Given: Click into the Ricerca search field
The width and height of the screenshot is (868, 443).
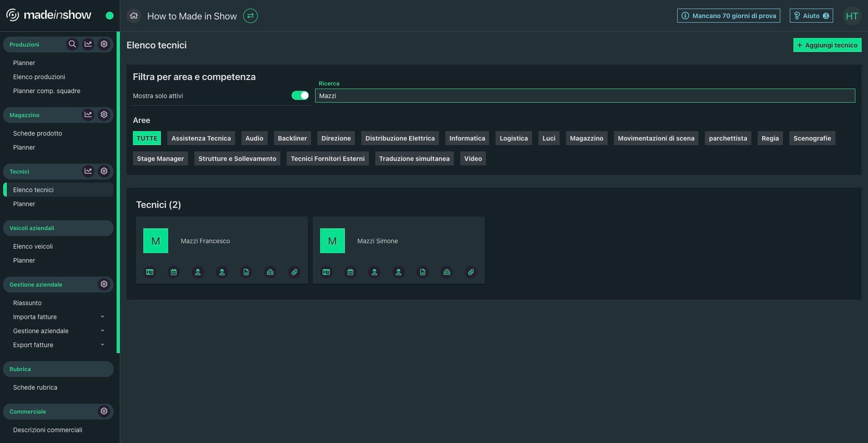Looking at the screenshot, I should pyautogui.click(x=585, y=96).
